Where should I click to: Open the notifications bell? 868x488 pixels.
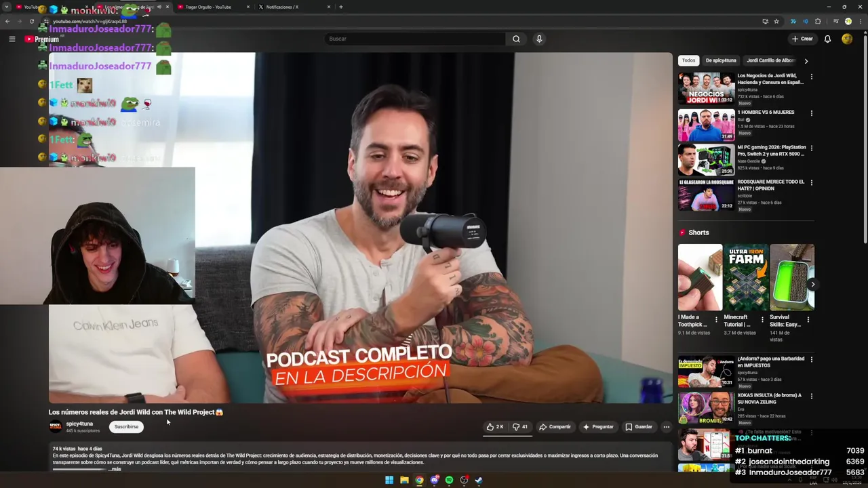coord(827,39)
